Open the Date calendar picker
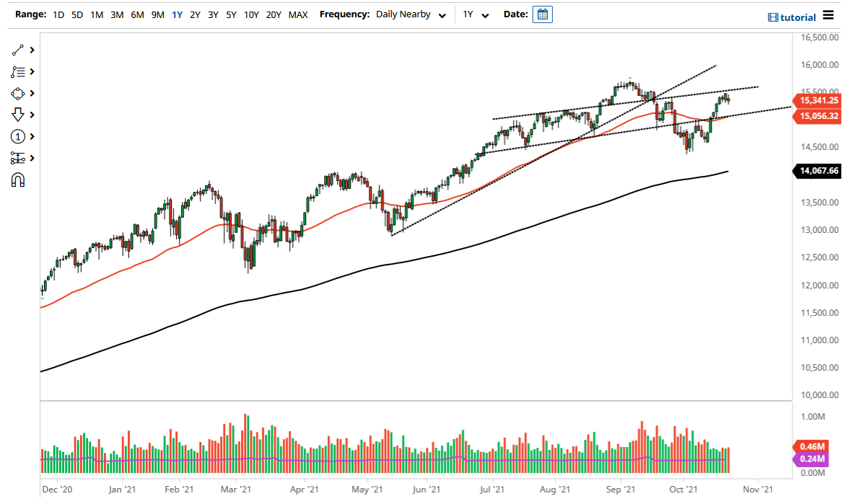This screenshot has width=850, height=504. pos(542,14)
